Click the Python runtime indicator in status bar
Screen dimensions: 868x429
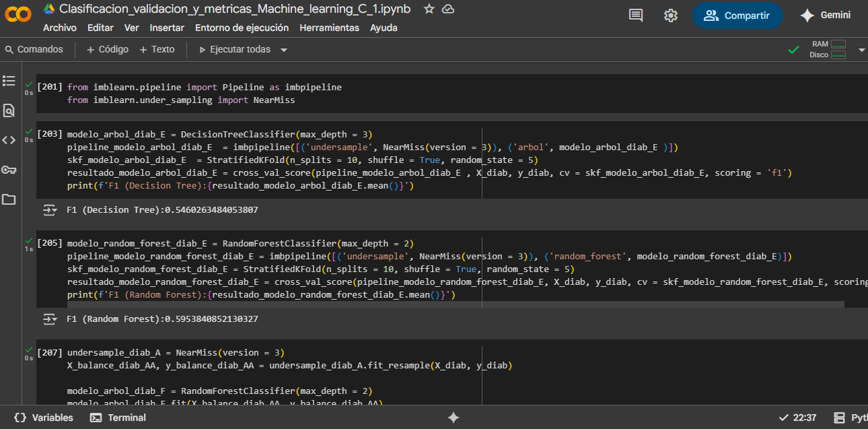851,418
